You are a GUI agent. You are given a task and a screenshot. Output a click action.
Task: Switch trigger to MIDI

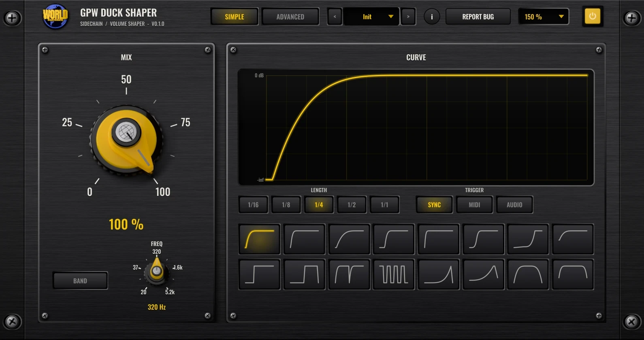tap(474, 205)
